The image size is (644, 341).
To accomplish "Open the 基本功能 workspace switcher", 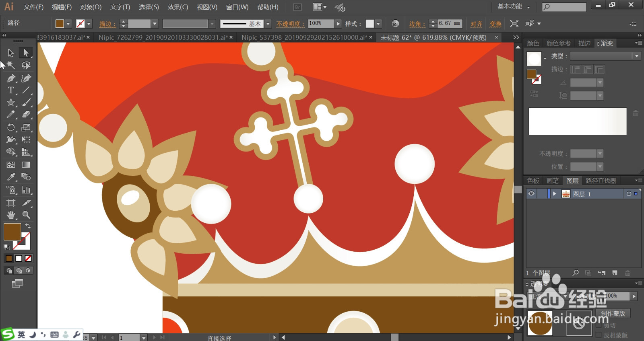I will [x=514, y=6].
